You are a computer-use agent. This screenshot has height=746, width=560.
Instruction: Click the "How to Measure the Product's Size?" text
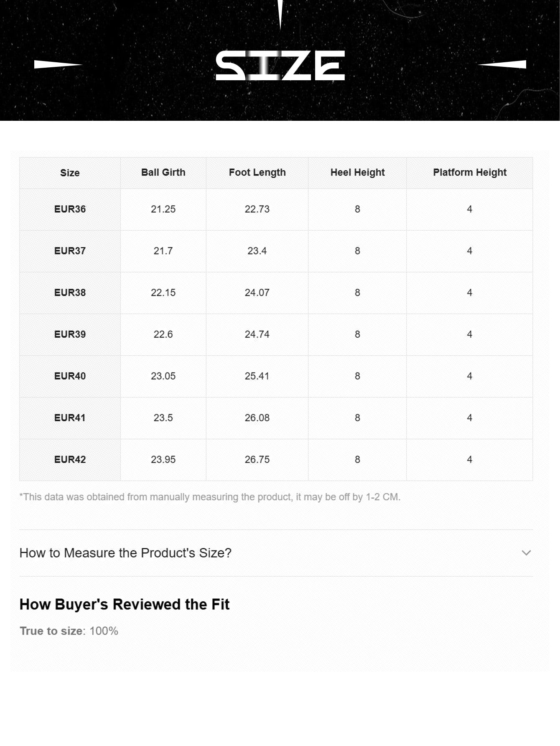click(x=125, y=553)
